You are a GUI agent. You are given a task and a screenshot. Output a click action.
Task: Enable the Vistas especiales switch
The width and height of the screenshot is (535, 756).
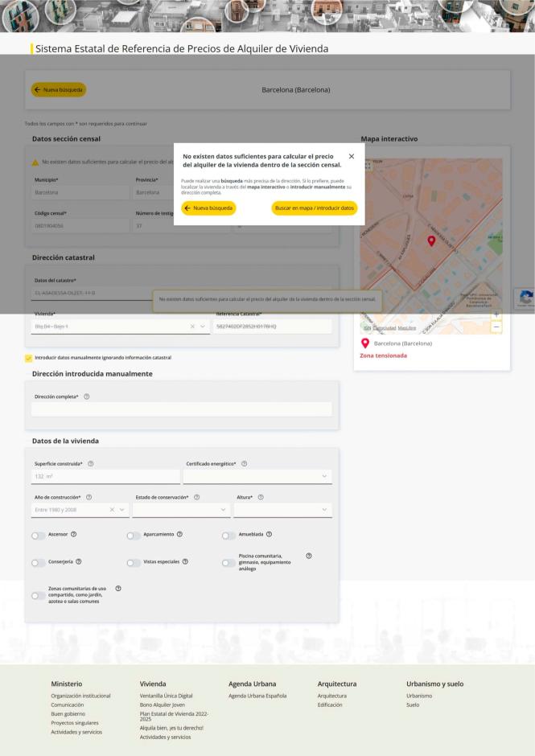point(134,563)
